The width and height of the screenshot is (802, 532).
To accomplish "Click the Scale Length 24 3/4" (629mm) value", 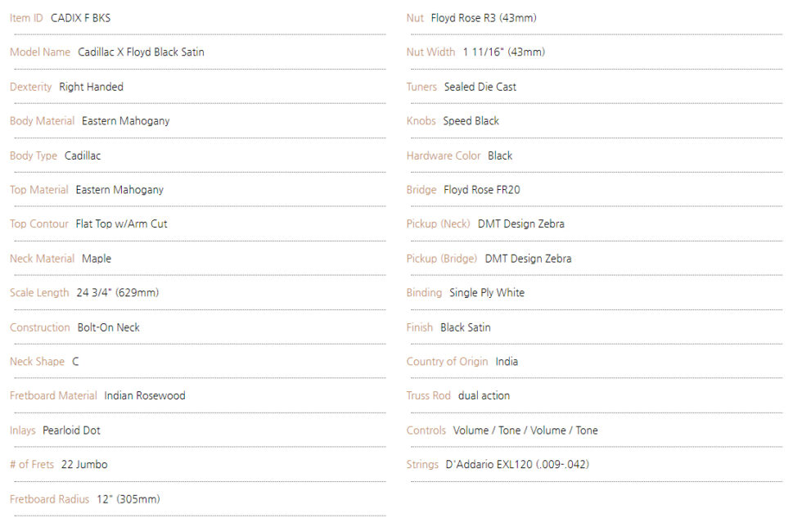I will 118,293.
